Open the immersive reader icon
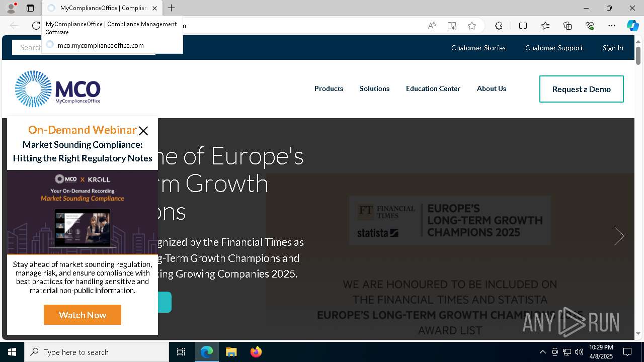This screenshot has height=362, width=644. [x=452, y=26]
